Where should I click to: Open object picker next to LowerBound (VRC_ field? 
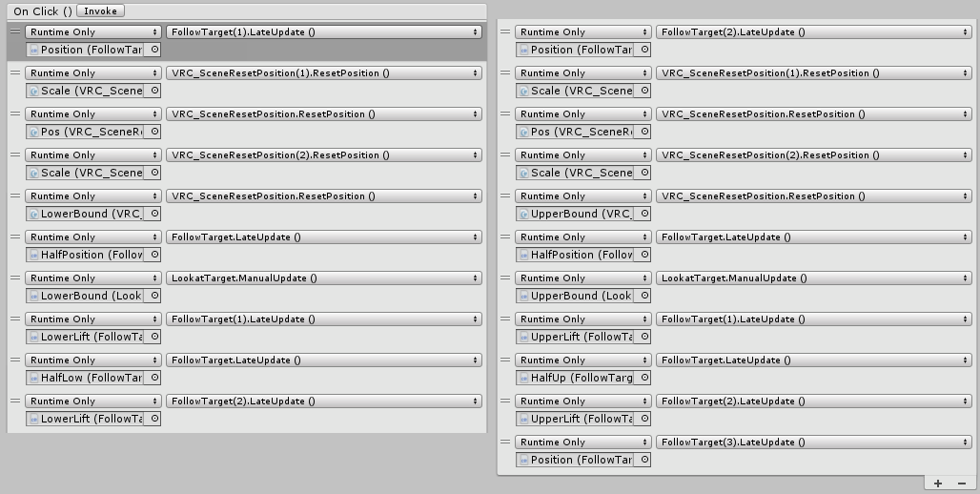(x=153, y=214)
